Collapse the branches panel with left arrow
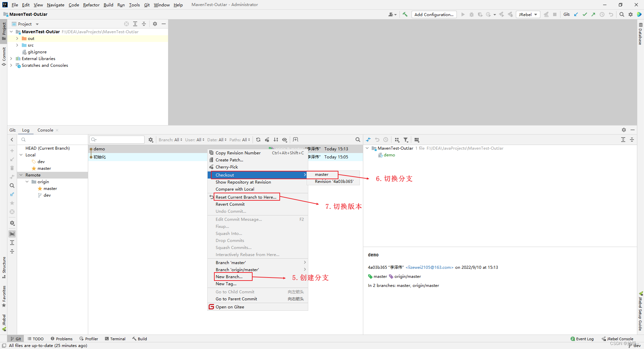Image resolution: width=644 pixels, height=349 pixels. click(12, 140)
